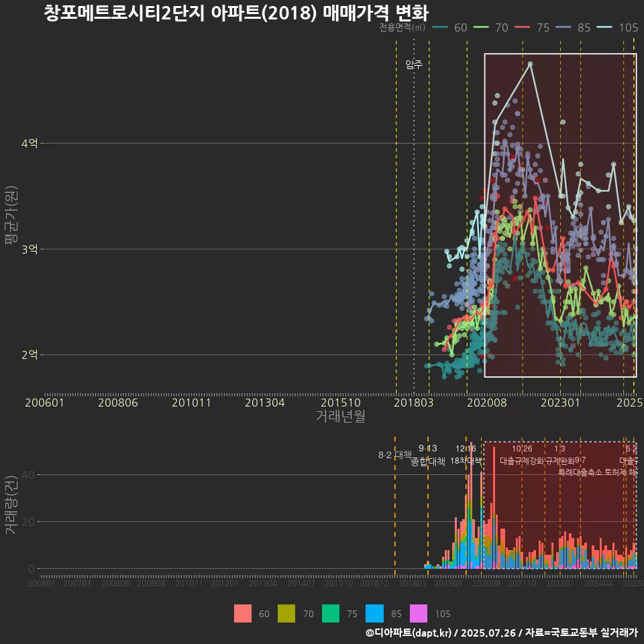
Task: Select the purple 85 line sample in the top legend
Action: click(x=563, y=28)
